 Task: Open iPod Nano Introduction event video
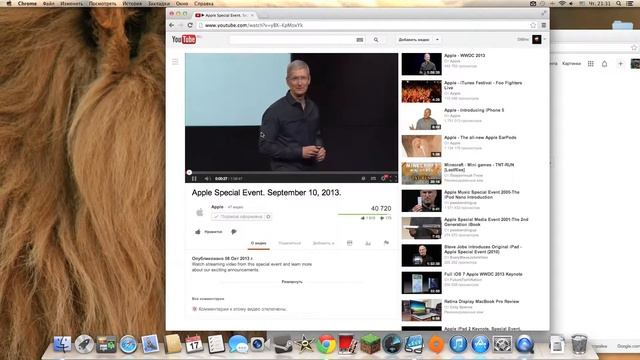point(482,195)
